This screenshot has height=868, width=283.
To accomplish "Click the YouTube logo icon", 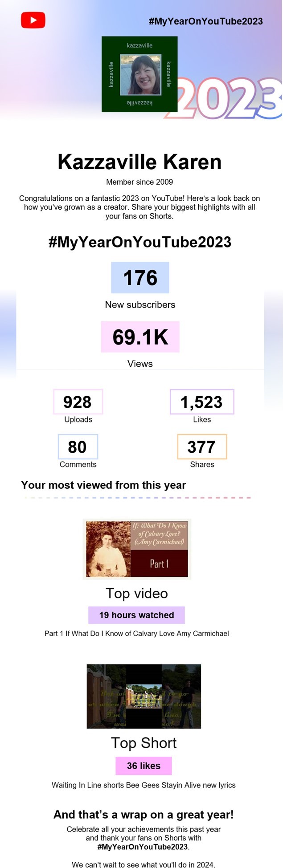I will coord(33,20).
